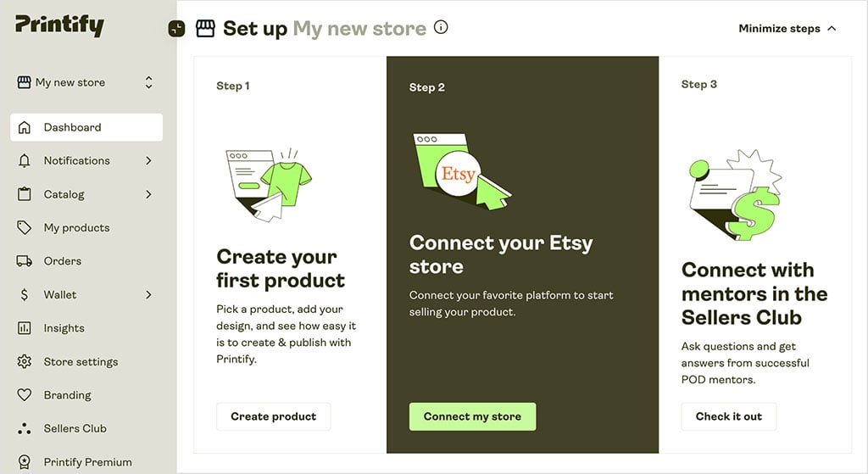This screenshot has height=474, width=868.
Task: Click the Wallet dollar icon
Action: pos(25,295)
